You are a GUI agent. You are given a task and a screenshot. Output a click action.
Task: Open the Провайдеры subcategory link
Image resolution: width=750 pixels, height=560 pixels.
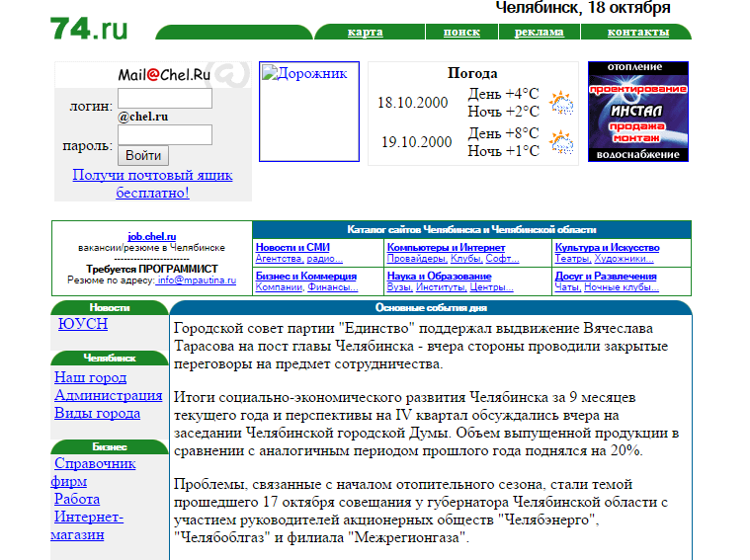click(x=417, y=259)
